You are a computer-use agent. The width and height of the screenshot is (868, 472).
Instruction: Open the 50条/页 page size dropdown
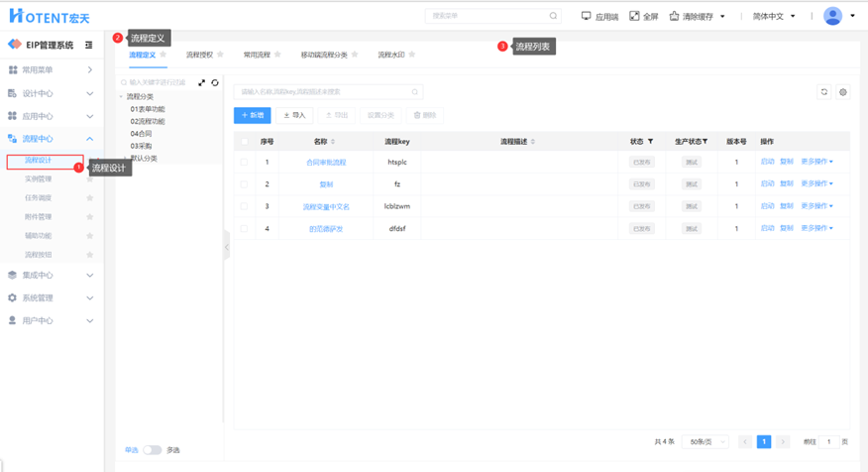point(705,441)
